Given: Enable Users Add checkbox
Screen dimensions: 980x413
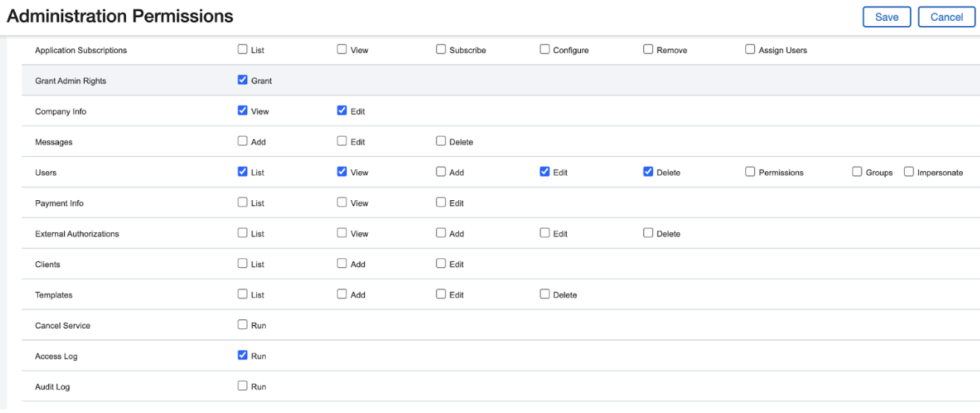Looking at the screenshot, I should point(441,171).
